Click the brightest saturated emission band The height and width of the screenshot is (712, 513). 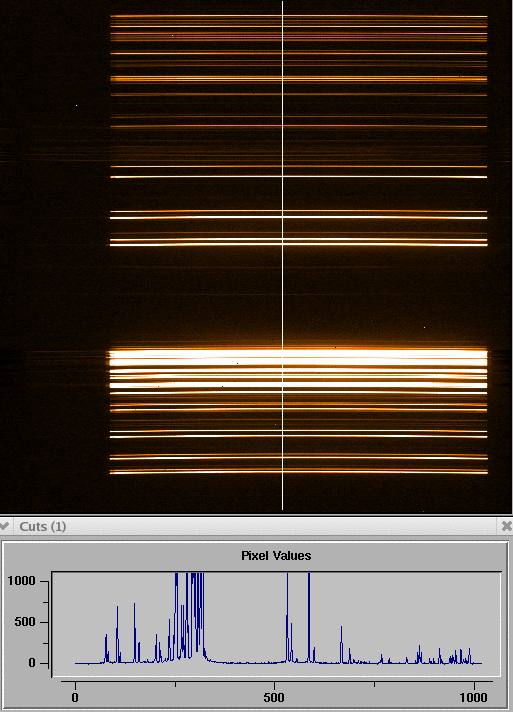coord(298,357)
